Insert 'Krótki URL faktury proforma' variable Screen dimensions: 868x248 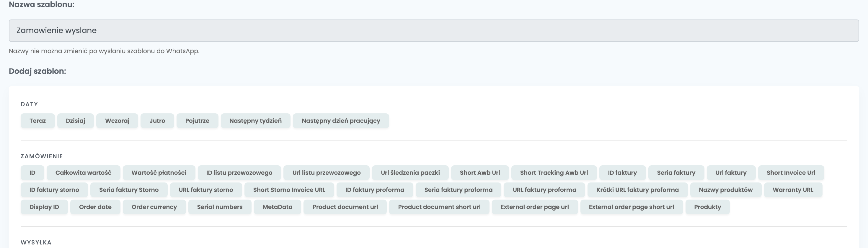tap(637, 190)
